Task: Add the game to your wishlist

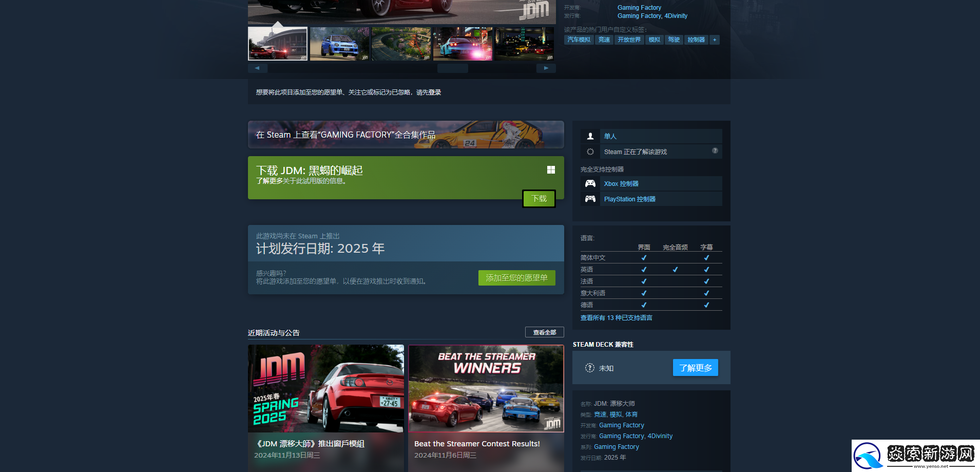Action: pos(516,278)
